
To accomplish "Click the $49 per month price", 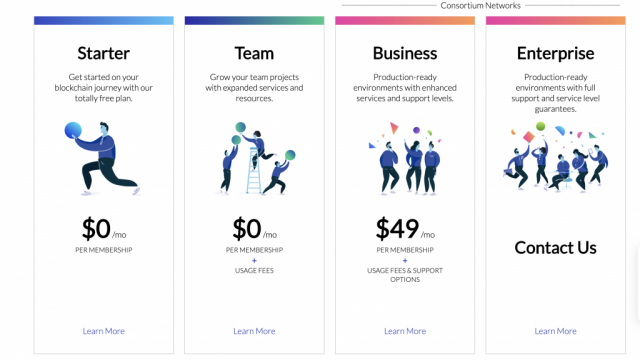I will [405, 229].
